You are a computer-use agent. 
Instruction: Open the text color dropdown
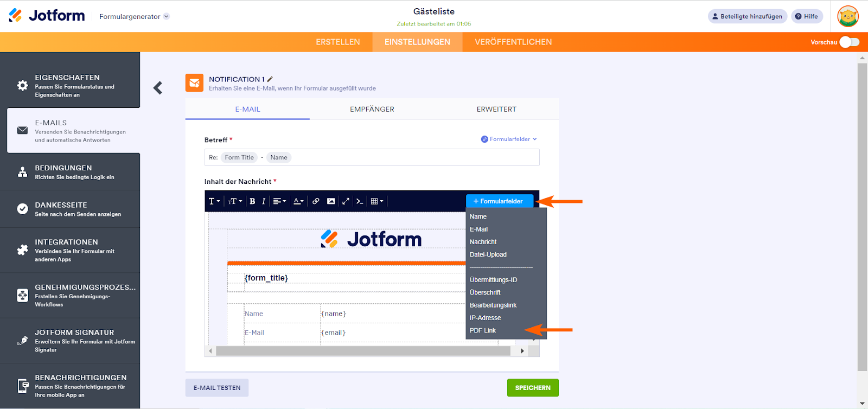(x=298, y=201)
